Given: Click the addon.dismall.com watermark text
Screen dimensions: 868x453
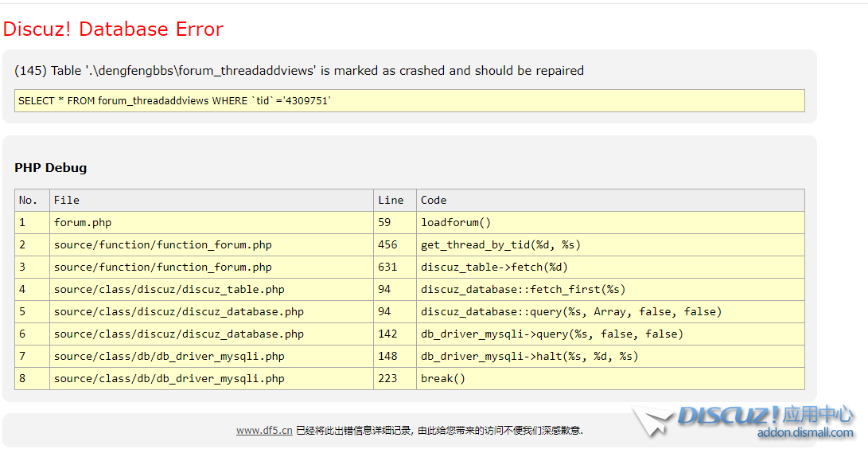Looking at the screenshot, I should (804, 433).
